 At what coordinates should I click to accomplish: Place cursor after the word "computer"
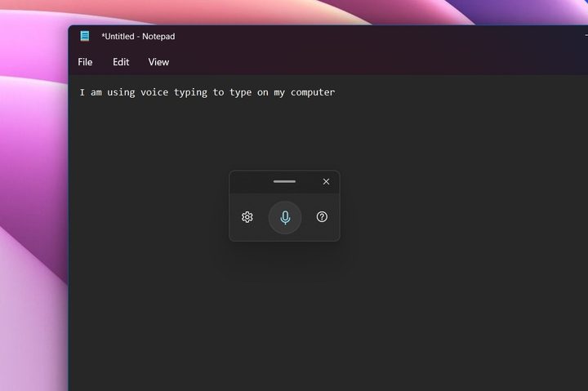point(336,92)
